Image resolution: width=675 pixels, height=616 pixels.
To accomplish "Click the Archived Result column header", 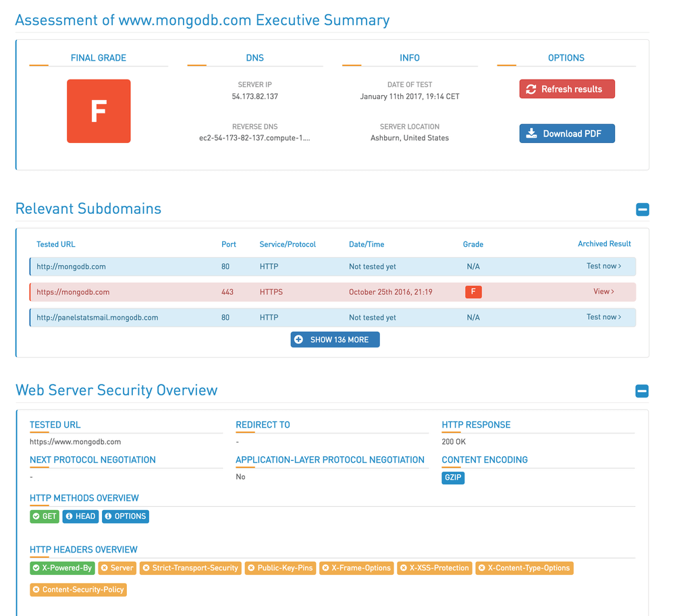I will (x=604, y=244).
